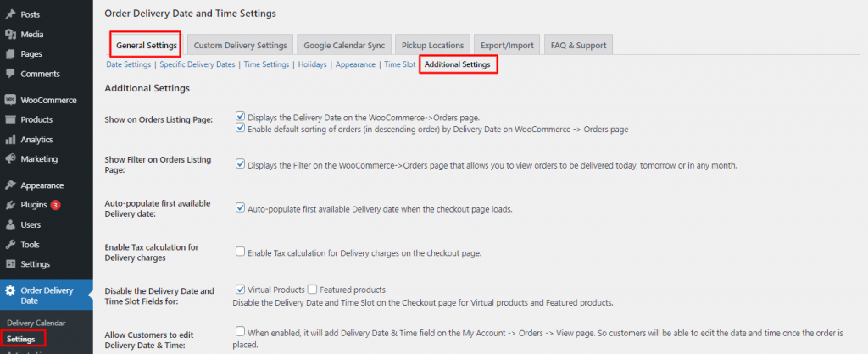Image resolution: width=868 pixels, height=354 pixels.
Task: Open the FAQ & Support tab
Action: click(x=578, y=46)
